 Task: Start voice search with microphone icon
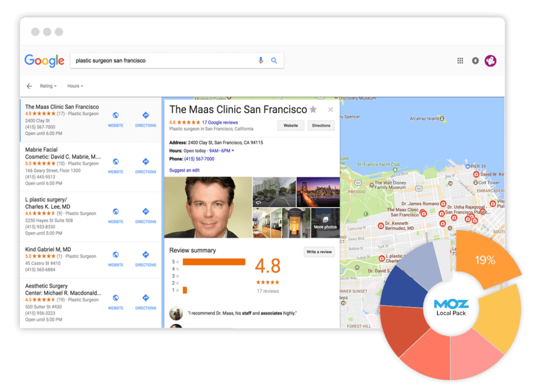pos(261,60)
